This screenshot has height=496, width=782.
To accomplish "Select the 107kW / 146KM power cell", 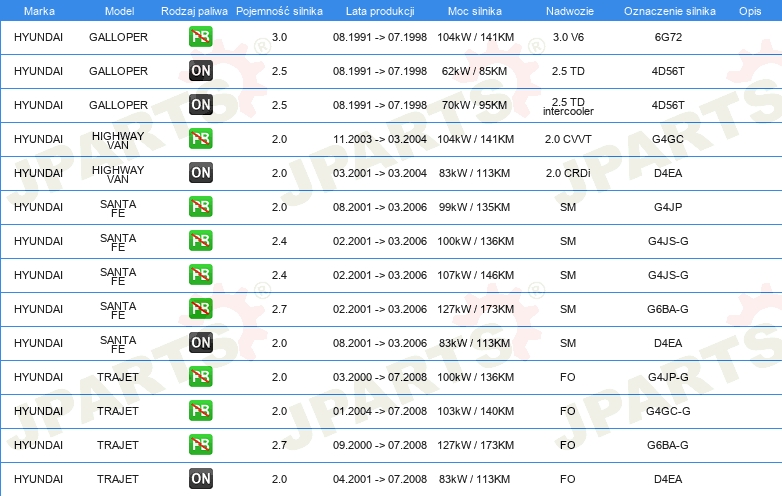I will (475, 275).
